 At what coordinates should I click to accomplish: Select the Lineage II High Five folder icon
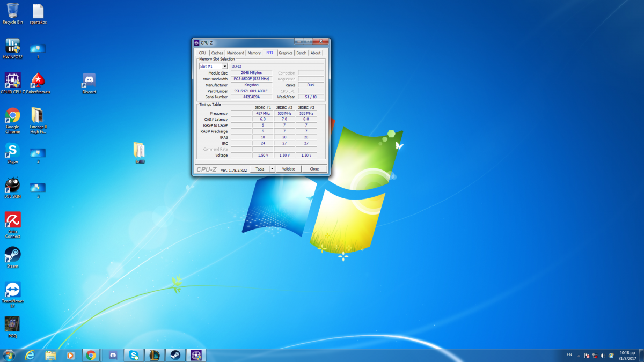coord(38,121)
